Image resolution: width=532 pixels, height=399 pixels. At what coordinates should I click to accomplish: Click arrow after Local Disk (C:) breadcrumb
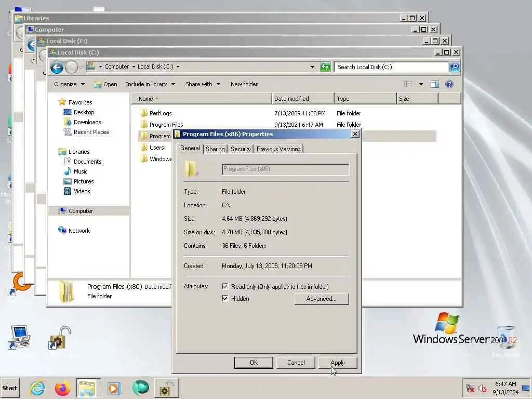tap(178, 67)
